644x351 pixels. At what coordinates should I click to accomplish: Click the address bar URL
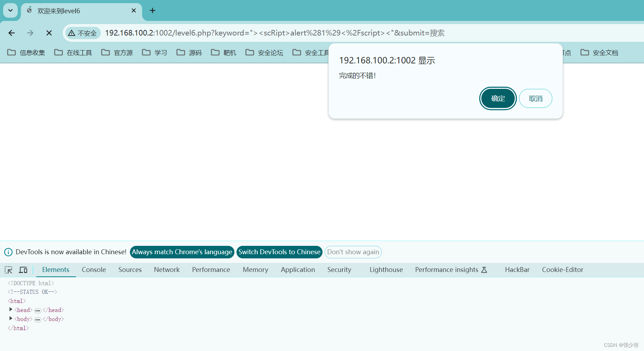(275, 33)
